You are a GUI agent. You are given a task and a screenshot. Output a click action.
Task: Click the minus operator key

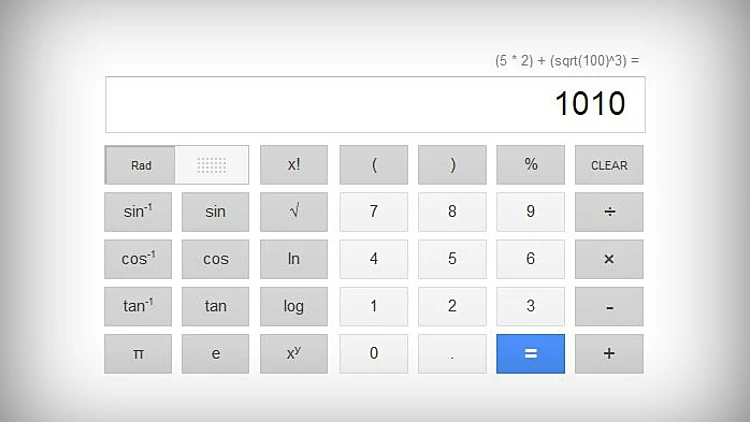tap(609, 306)
